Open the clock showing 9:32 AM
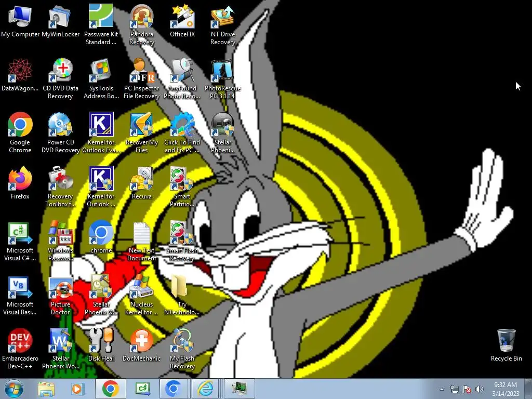Image resolution: width=532 pixels, height=399 pixels. (x=506, y=389)
